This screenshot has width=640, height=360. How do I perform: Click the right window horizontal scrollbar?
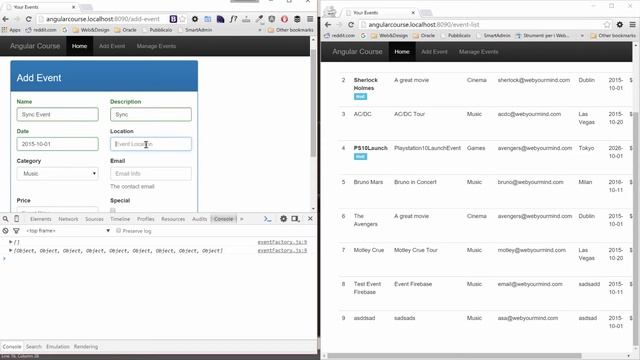(x=454, y=356)
